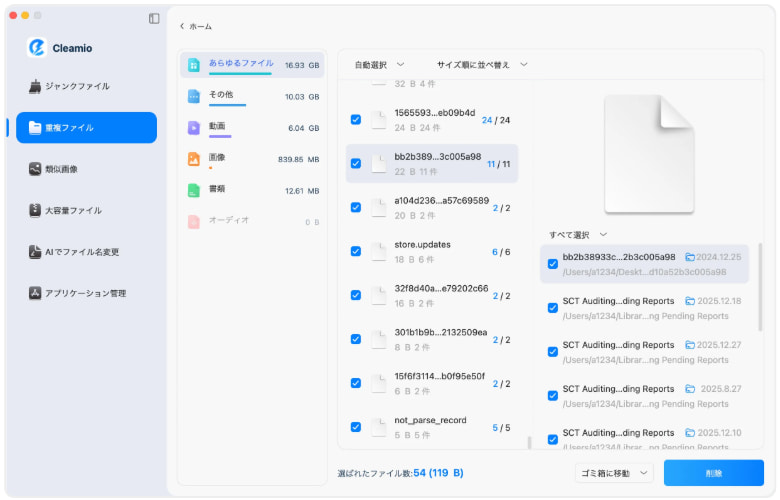Select その他 10.03 GB category
780x500 pixels.
click(252, 97)
